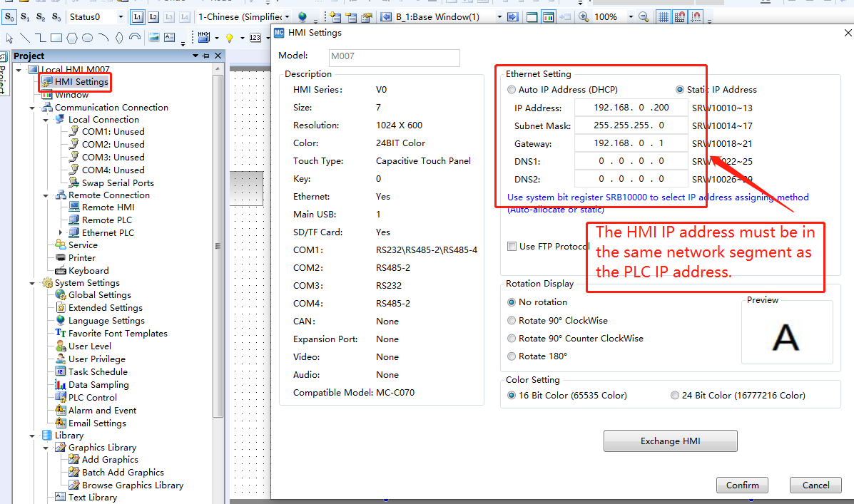Select the S1 state button in toolbar
This screenshot has height=504, width=854.
(x=25, y=16)
